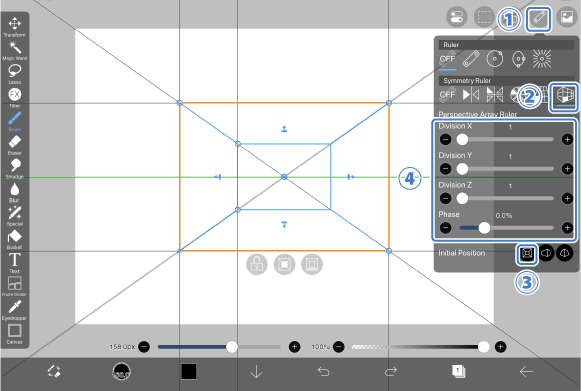The image size is (581, 391).
Task: Select the Magic Wand tool
Action: pyautogui.click(x=14, y=50)
